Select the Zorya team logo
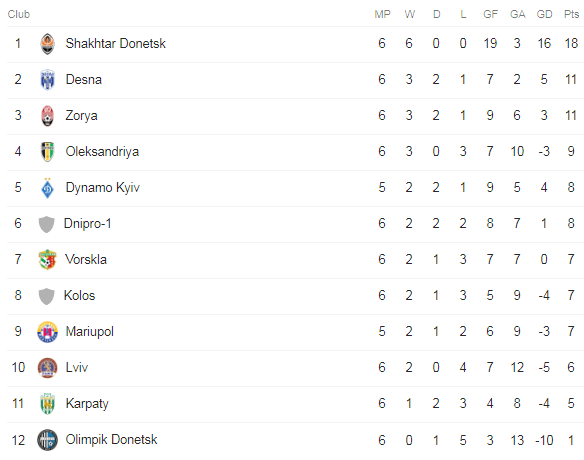 coord(47,116)
